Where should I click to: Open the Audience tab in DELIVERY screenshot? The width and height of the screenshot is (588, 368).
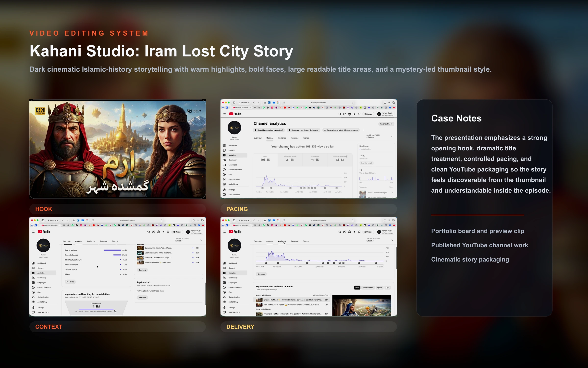[282, 241]
